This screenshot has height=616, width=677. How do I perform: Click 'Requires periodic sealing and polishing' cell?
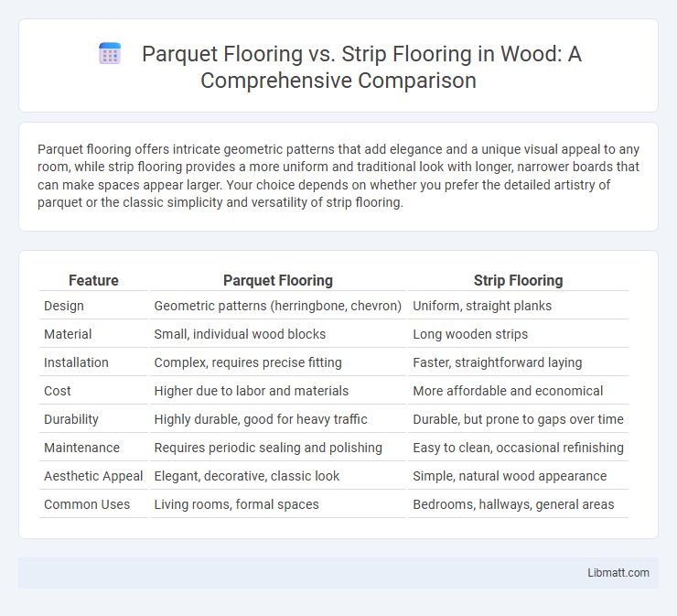point(268,448)
